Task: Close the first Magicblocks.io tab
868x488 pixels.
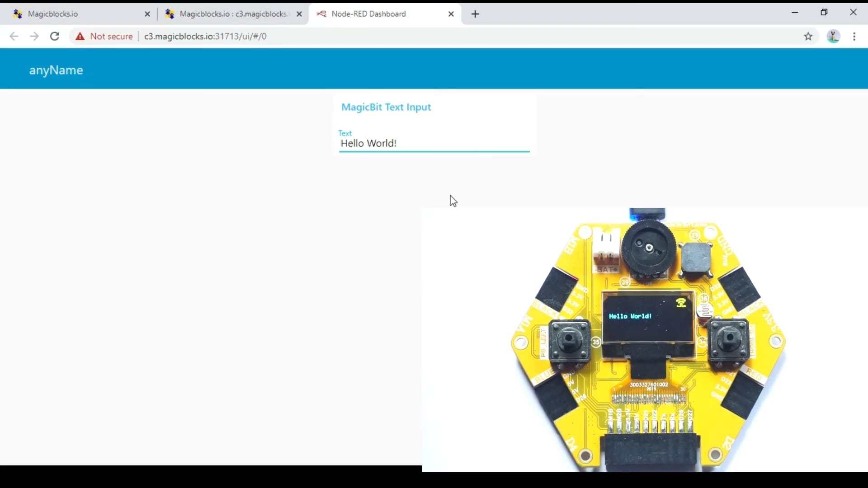Action: coord(147,14)
